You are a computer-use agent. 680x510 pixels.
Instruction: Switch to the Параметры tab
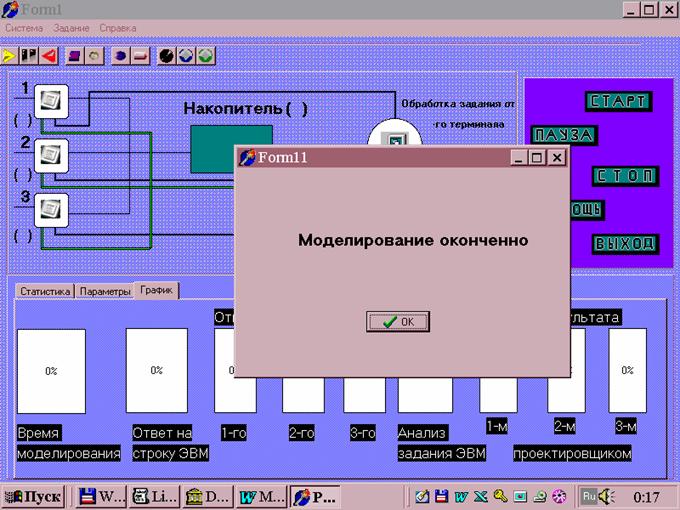[x=105, y=291]
